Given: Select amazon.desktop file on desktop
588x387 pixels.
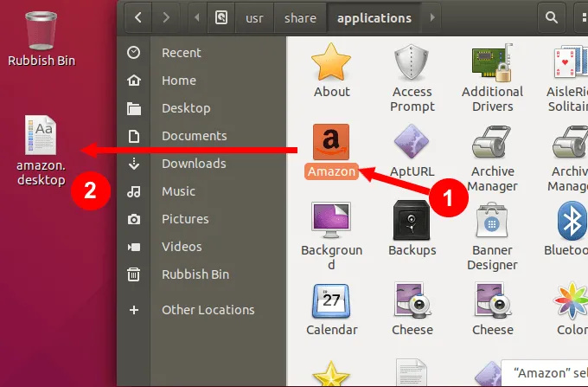Looking at the screenshot, I should (x=42, y=139).
